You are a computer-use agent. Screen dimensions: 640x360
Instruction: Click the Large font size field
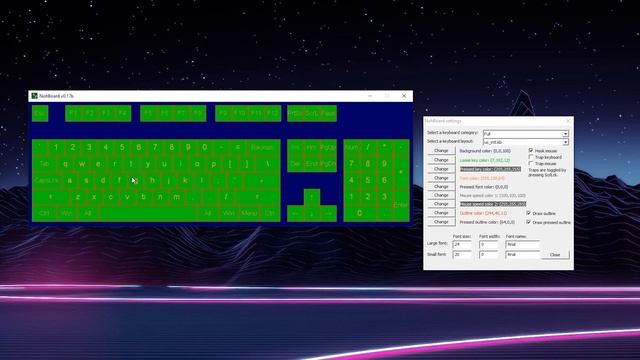(x=462, y=244)
